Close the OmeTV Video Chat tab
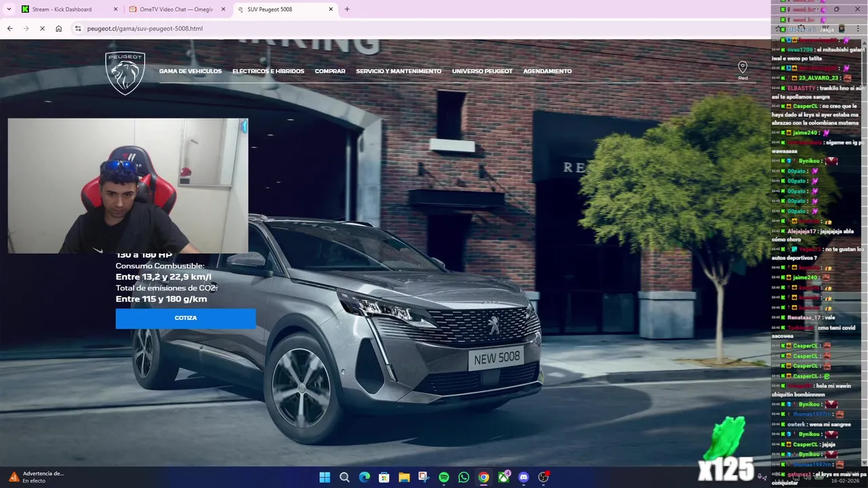 pyautogui.click(x=223, y=9)
